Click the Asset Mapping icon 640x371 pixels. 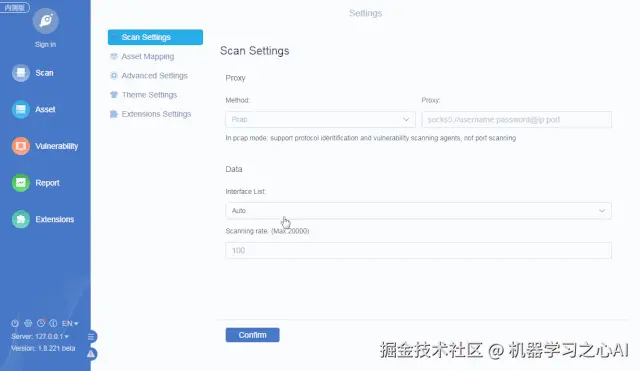click(x=114, y=56)
